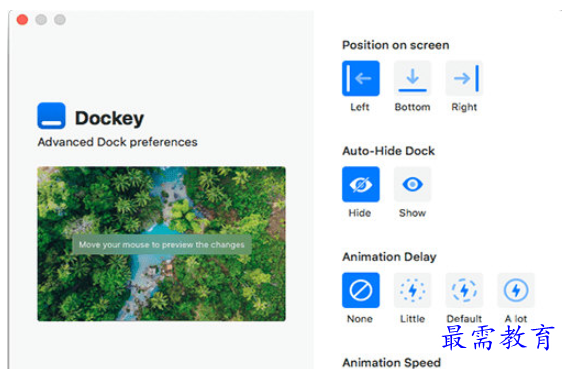Viewport: 563px width, 369px height.
Task: Choose None for Animation Delay
Action: point(360,290)
